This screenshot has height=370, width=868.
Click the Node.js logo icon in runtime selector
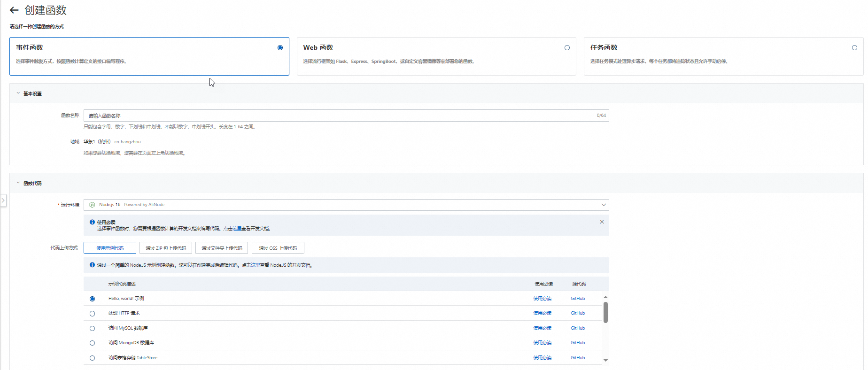[93, 205]
